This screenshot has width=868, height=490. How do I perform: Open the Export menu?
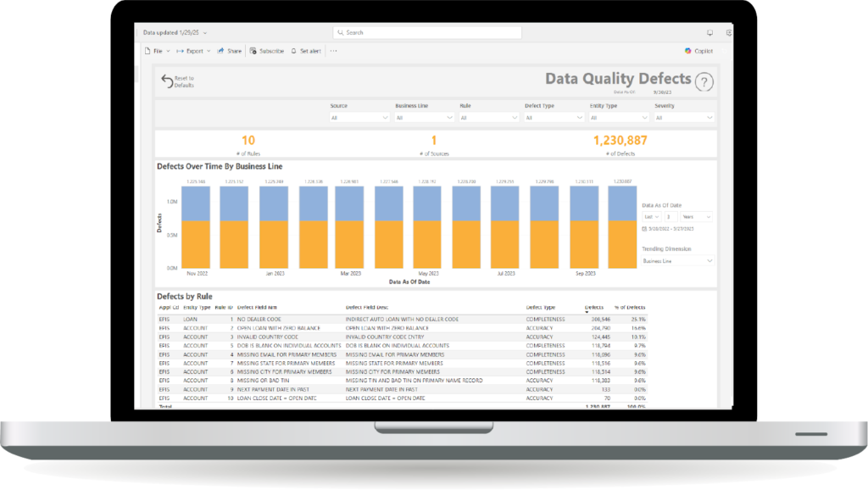click(x=194, y=51)
